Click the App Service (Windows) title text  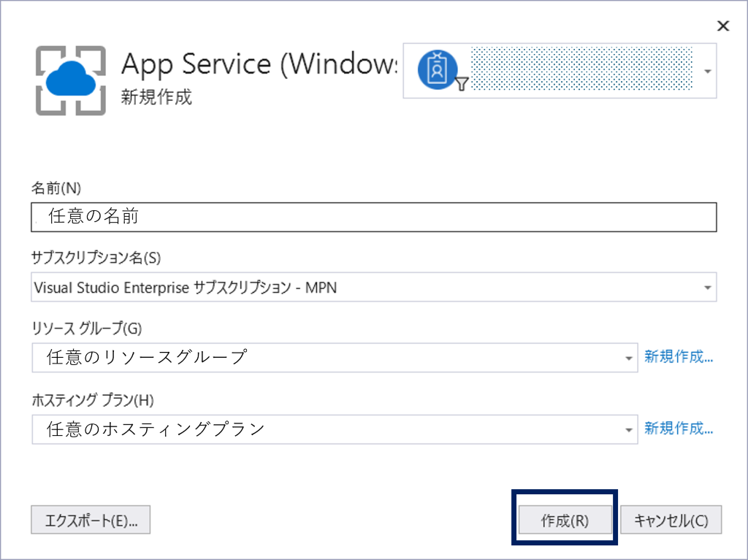tap(259, 64)
